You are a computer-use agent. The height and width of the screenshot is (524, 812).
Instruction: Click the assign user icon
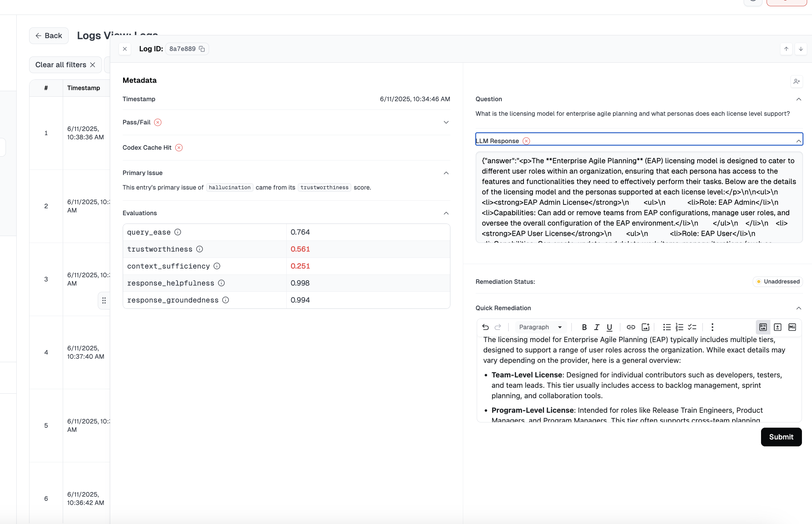click(x=797, y=81)
